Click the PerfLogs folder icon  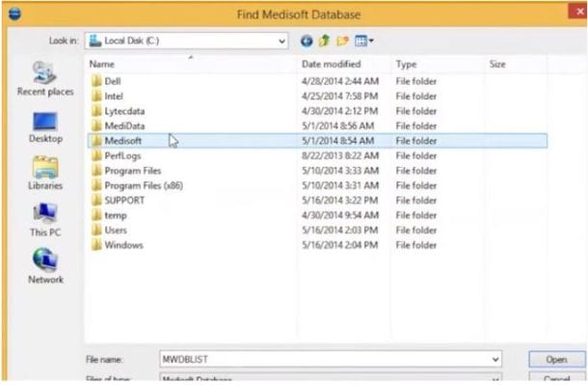click(96, 155)
